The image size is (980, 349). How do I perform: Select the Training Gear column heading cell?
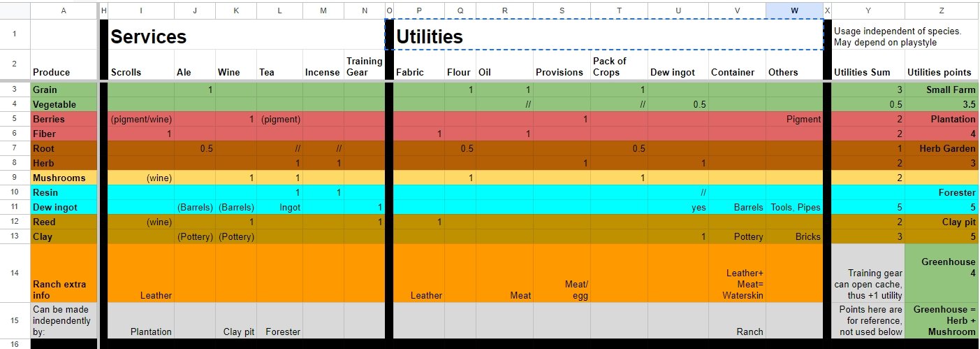(x=364, y=66)
